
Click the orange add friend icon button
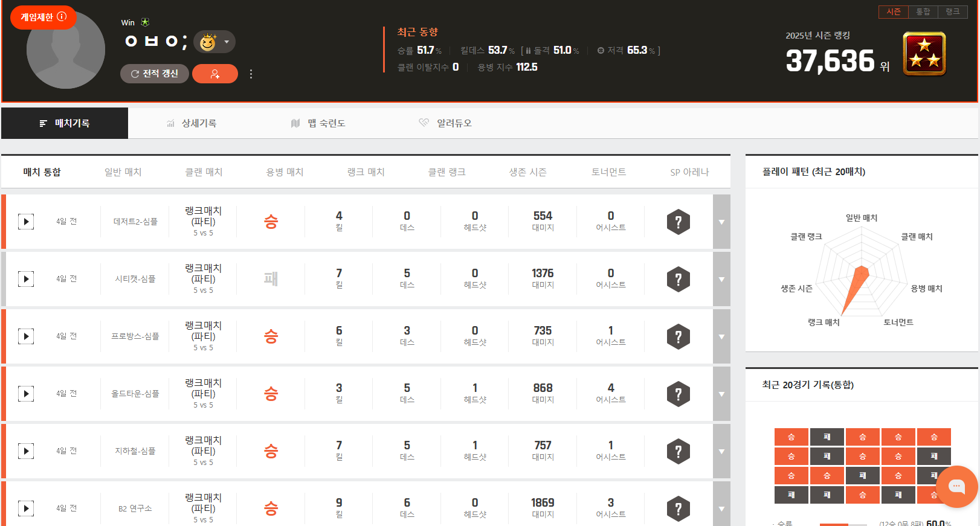(214, 74)
